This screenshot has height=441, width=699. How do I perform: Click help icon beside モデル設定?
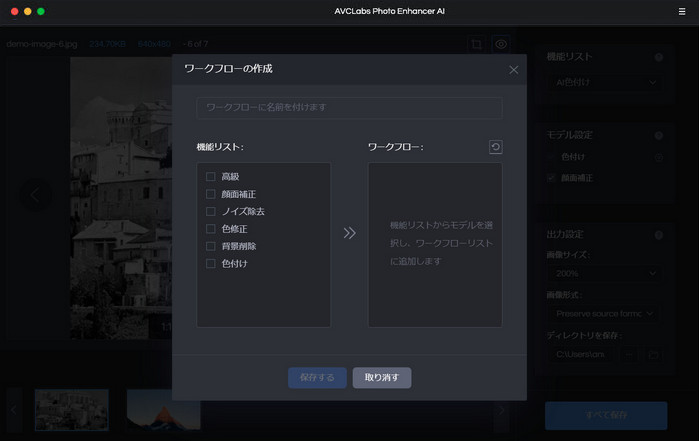[659, 136]
